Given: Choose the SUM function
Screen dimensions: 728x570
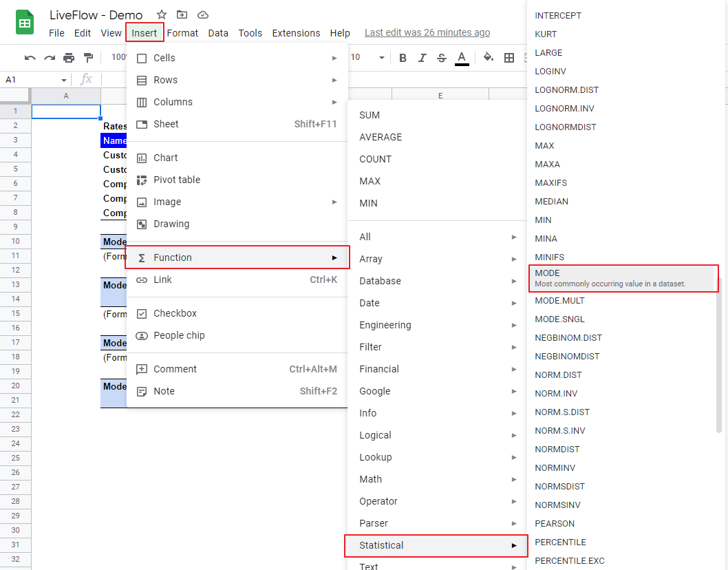Looking at the screenshot, I should point(438,115).
